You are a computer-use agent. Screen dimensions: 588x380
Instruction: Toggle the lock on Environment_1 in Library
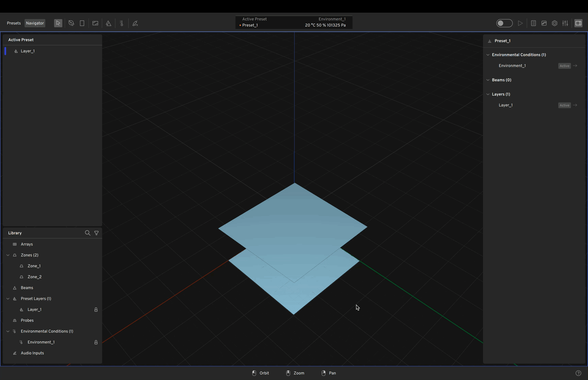(x=96, y=342)
